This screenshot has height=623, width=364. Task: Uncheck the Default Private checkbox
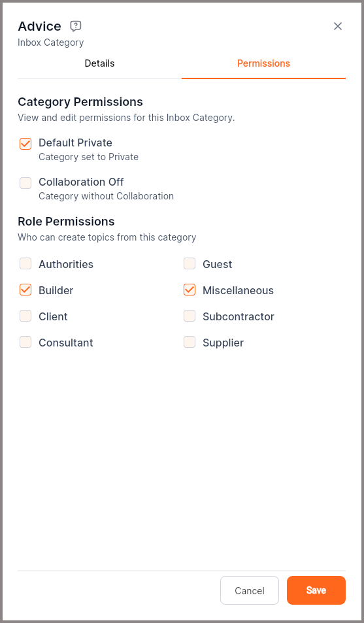click(25, 144)
